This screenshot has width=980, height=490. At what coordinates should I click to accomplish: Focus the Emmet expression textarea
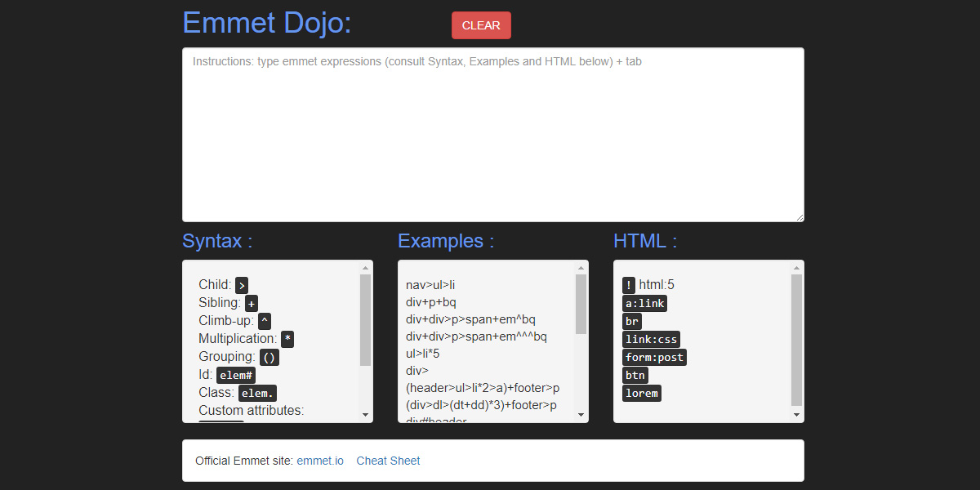tap(493, 135)
